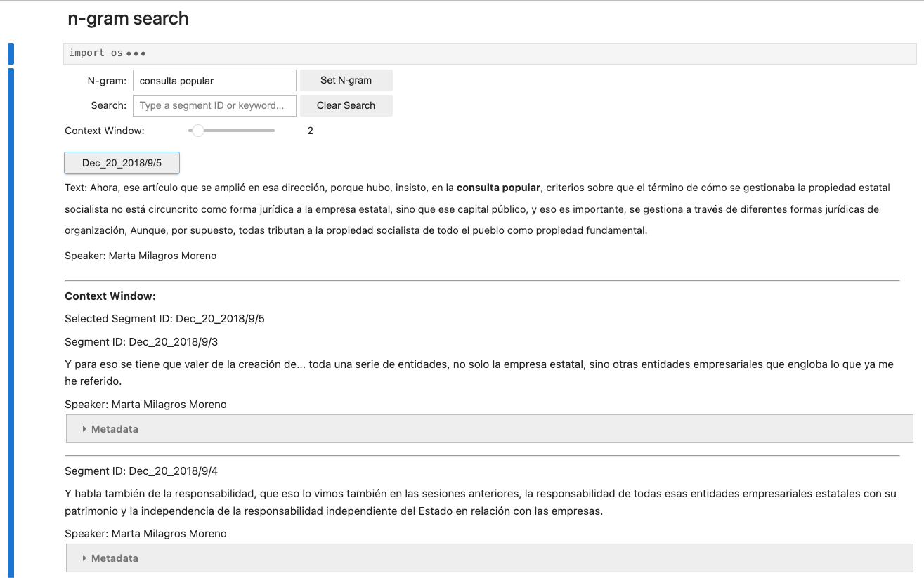This screenshot has height=578, width=924.
Task: Click the Context Window slider handle
Action: [x=198, y=131]
